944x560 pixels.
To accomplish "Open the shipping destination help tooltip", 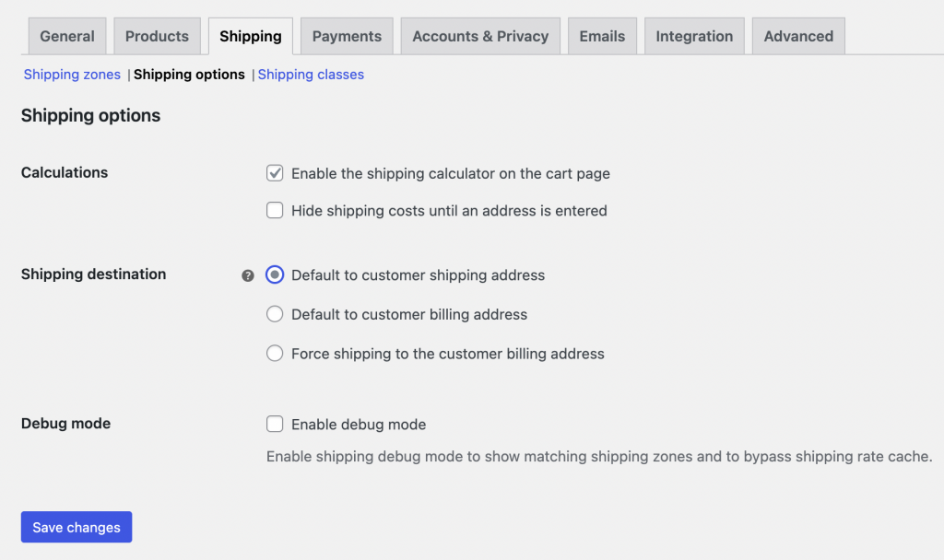I will [x=247, y=274].
